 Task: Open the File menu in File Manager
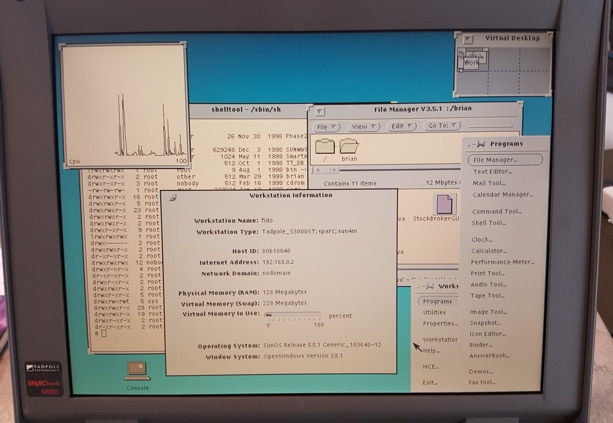tap(326, 127)
